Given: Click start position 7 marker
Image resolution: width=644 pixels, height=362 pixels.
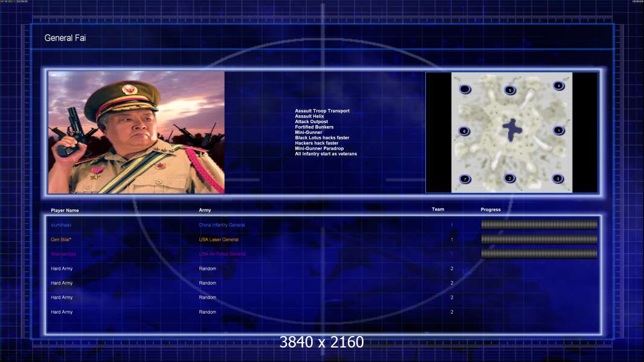Looking at the screenshot, I should click(465, 179).
